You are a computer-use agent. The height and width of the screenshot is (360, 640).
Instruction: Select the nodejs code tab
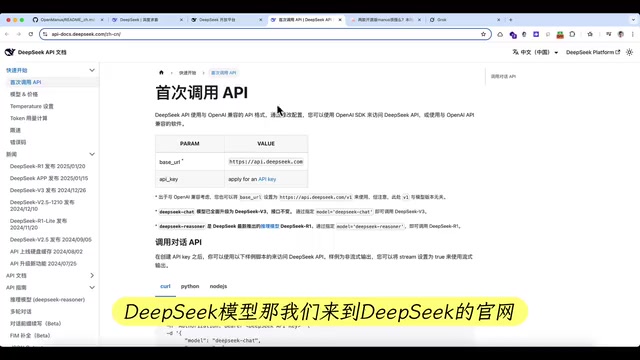click(218, 286)
